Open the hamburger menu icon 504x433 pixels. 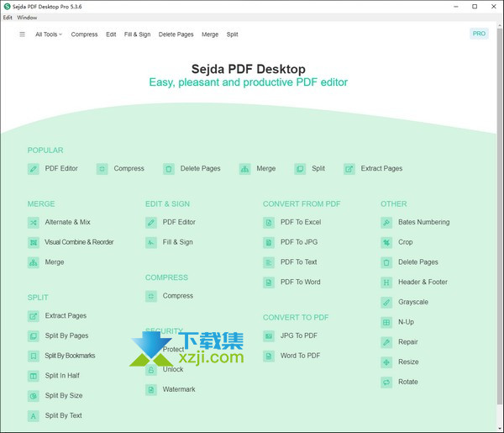pyautogui.click(x=22, y=34)
